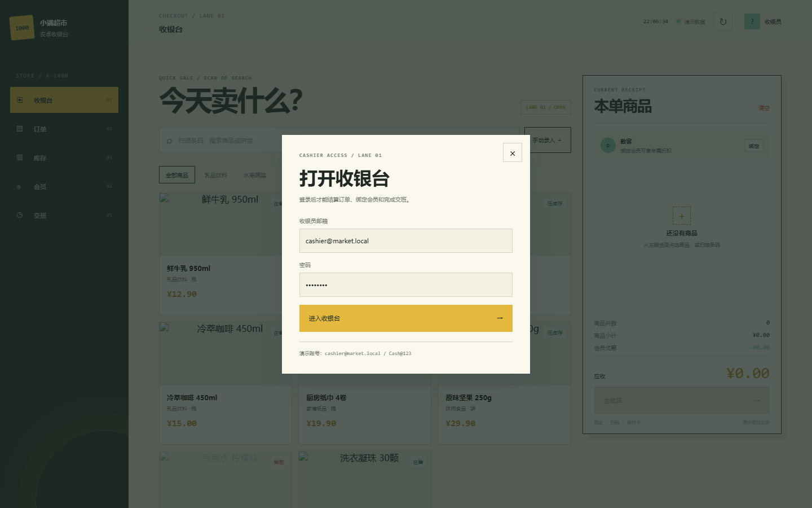Click the 22:06:34 clock
812x508 pixels.
[x=655, y=21]
